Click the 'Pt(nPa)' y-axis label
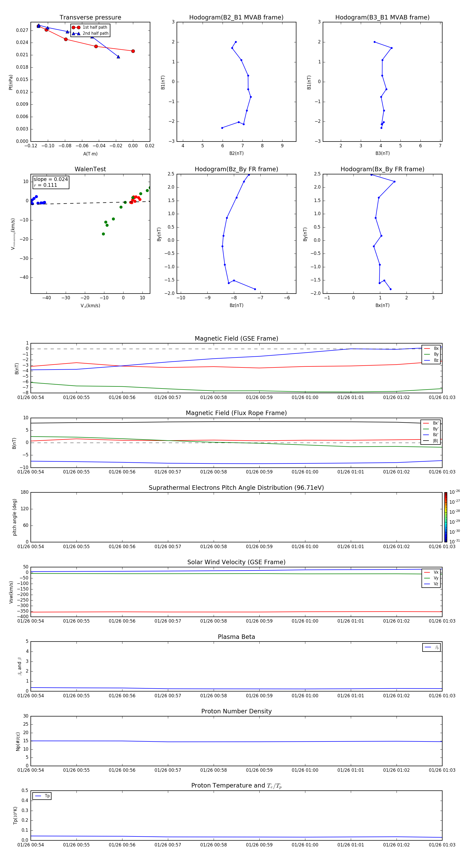Image resolution: width=473 pixels, height=868 pixels. point(11,82)
